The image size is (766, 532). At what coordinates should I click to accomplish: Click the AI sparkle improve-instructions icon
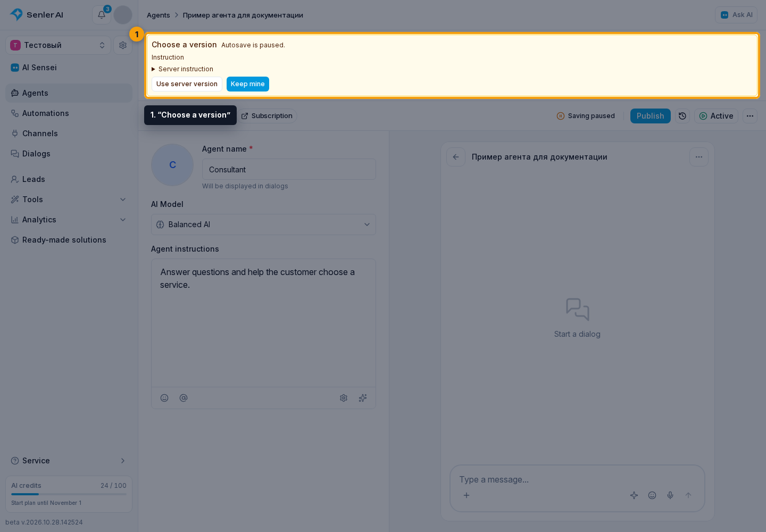pyautogui.click(x=363, y=398)
